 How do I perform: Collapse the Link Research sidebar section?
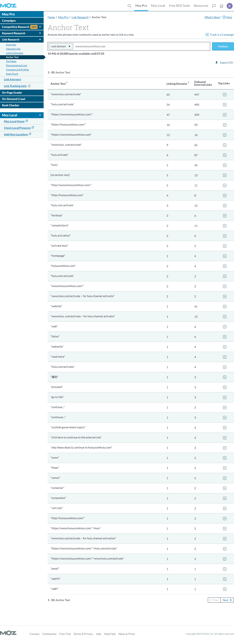[40, 40]
